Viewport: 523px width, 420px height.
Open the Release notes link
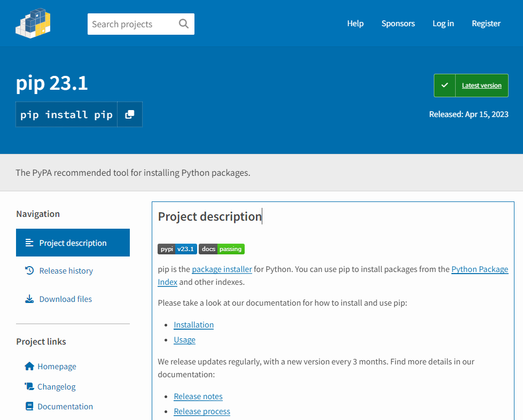click(x=198, y=396)
